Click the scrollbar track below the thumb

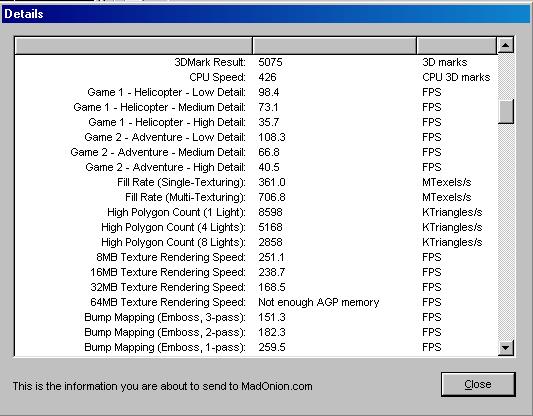coord(505,231)
